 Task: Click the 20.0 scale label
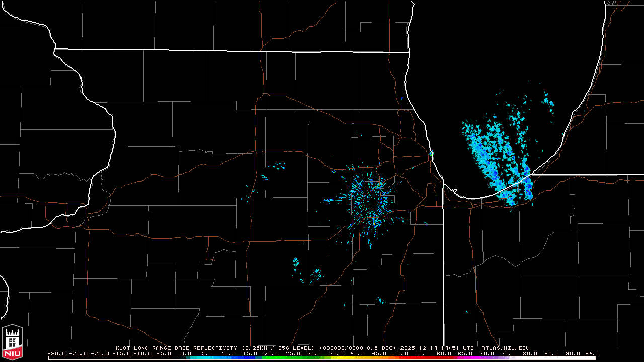point(272,354)
